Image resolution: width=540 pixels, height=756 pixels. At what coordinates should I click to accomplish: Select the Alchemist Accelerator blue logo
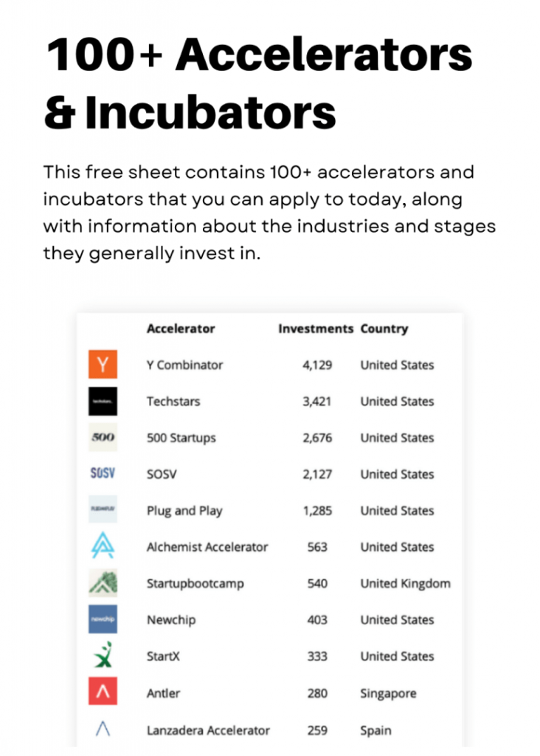(103, 546)
